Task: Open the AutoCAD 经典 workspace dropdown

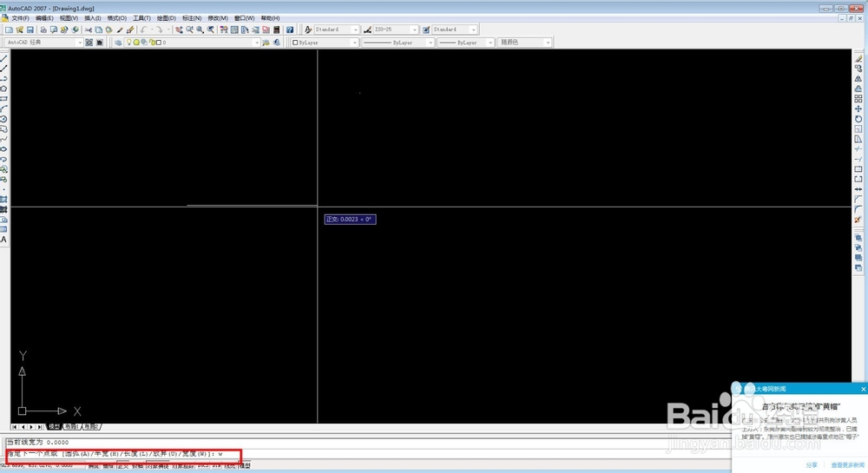Action: [80, 42]
